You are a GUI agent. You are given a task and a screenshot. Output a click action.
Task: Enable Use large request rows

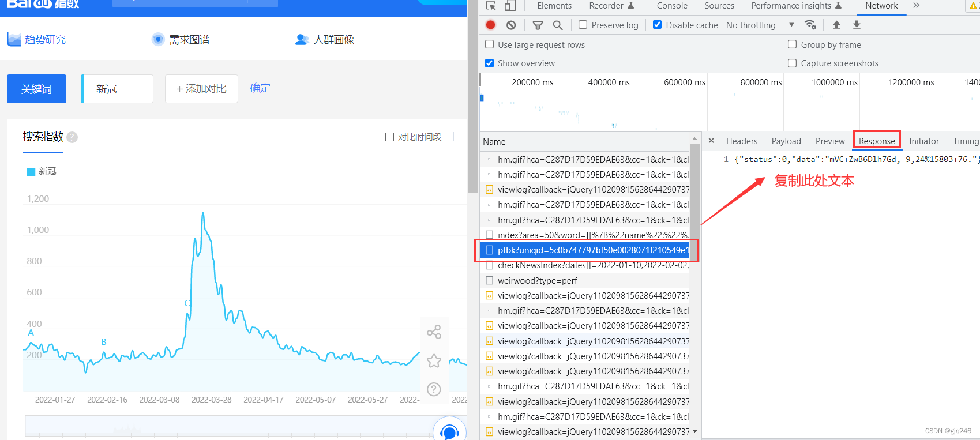[x=489, y=44]
